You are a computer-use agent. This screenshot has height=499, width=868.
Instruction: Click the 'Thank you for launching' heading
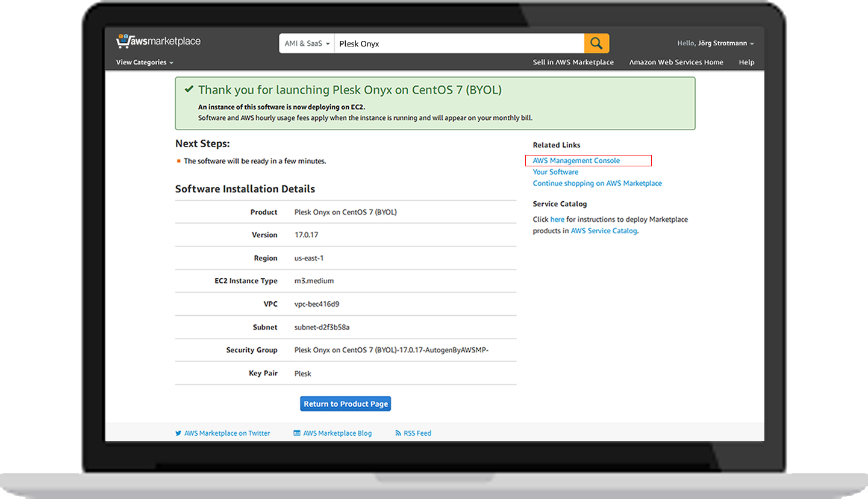pyautogui.click(x=350, y=90)
